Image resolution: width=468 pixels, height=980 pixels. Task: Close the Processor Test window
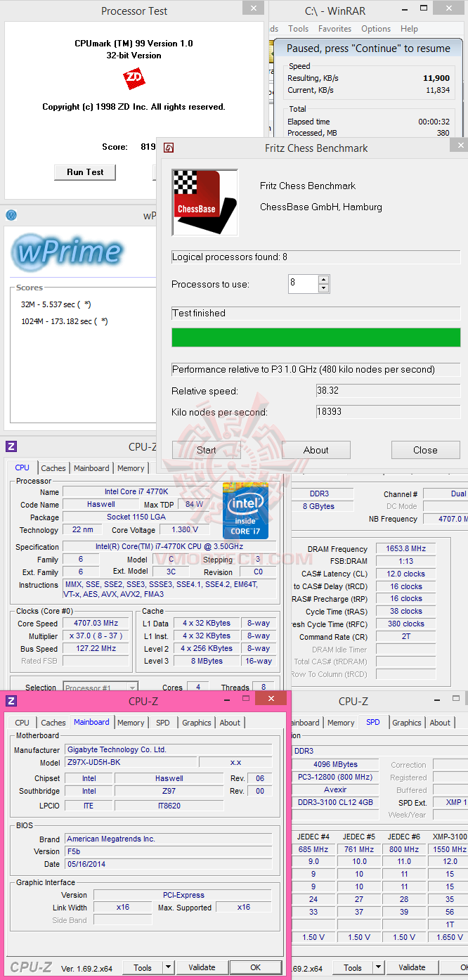pyautogui.click(x=254, y=8)
